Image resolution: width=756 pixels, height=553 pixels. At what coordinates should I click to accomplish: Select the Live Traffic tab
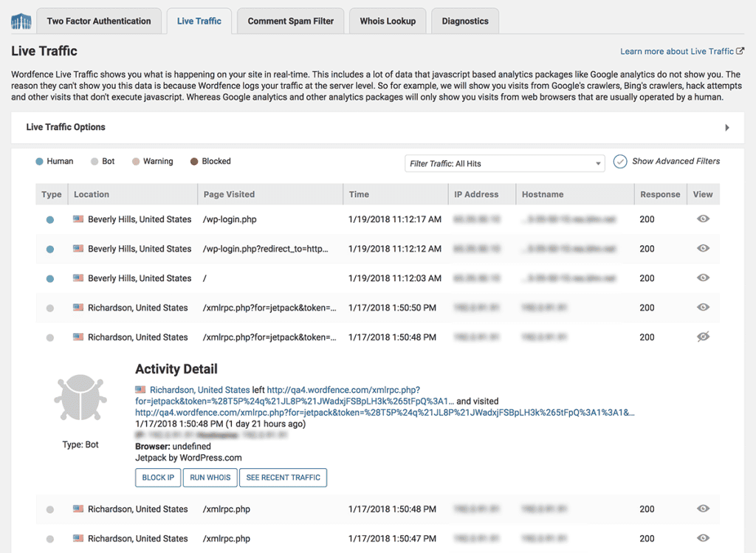(199, 21)
